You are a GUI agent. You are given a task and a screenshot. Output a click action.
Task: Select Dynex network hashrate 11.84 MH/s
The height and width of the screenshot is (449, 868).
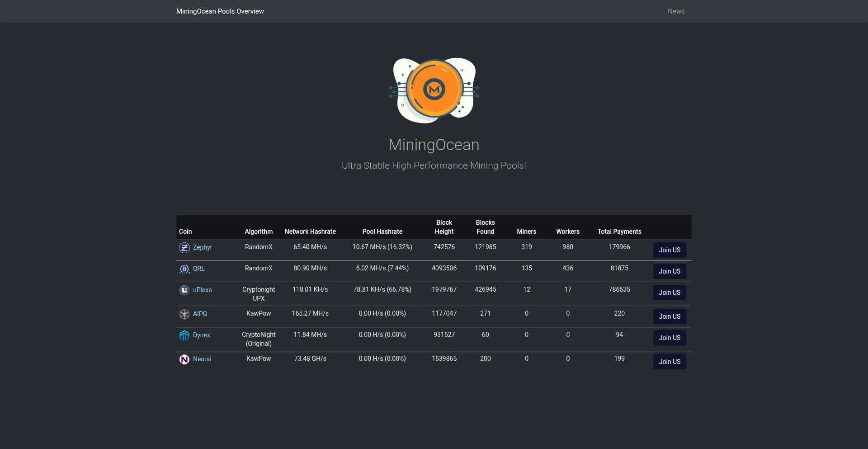(310, 335)
